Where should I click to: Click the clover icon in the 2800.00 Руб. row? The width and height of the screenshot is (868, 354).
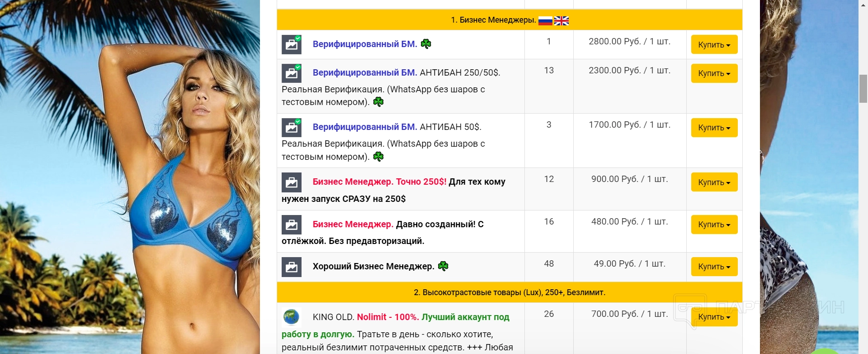pyautogui.click(x=426, y=44)
